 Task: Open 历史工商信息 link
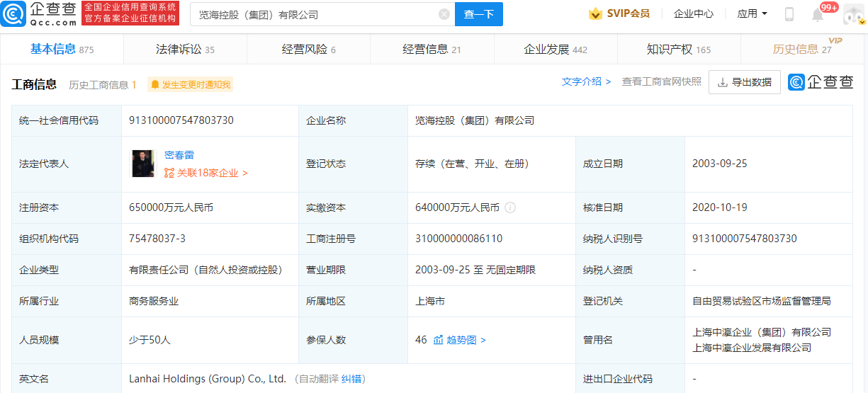coord(103,85)
